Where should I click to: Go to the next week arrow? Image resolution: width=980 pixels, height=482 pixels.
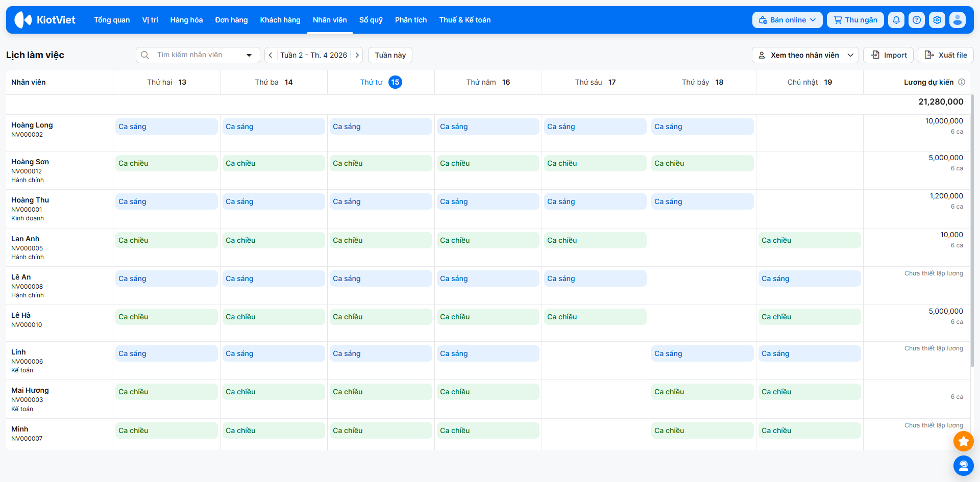tap(357, 55)
